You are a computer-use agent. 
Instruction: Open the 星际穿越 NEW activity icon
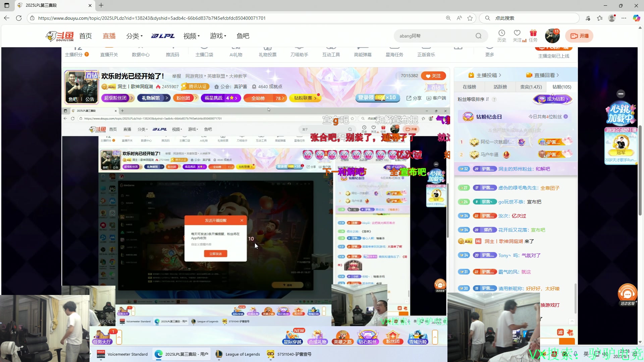[x=293, y=337]
